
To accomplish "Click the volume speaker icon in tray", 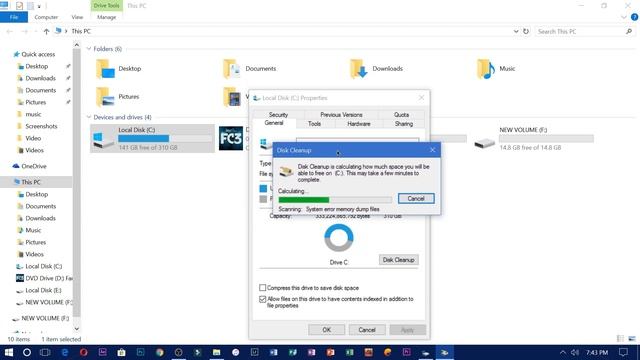I will 575,352.
